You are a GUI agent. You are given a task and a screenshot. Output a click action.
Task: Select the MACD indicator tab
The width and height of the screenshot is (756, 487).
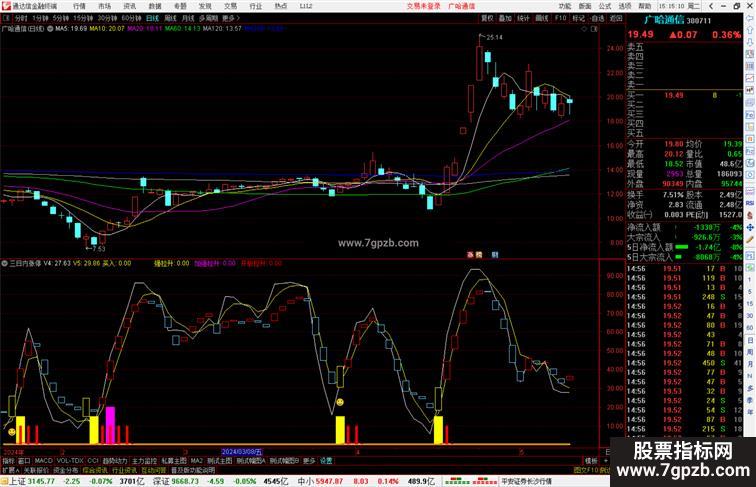[43, 461]
